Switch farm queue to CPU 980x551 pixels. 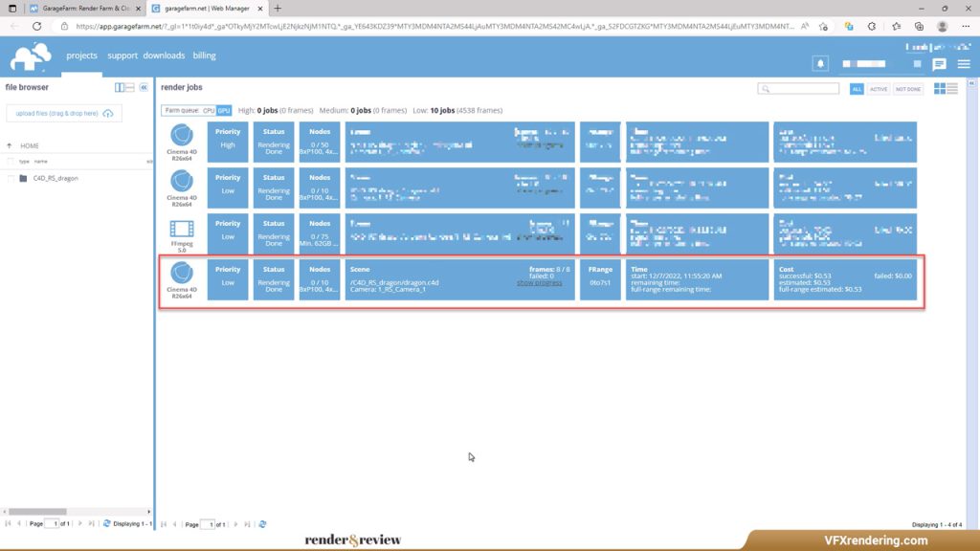coord(209,111)
